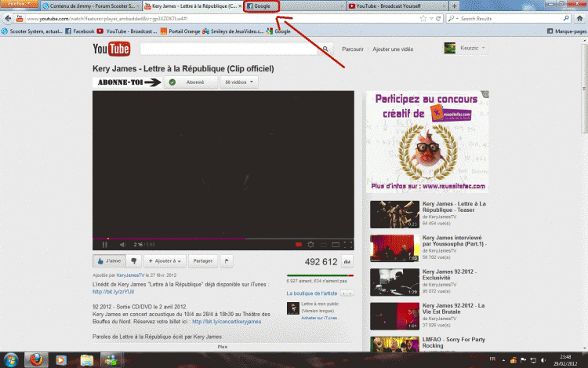Open Parcourir browse link

[353, 49]
